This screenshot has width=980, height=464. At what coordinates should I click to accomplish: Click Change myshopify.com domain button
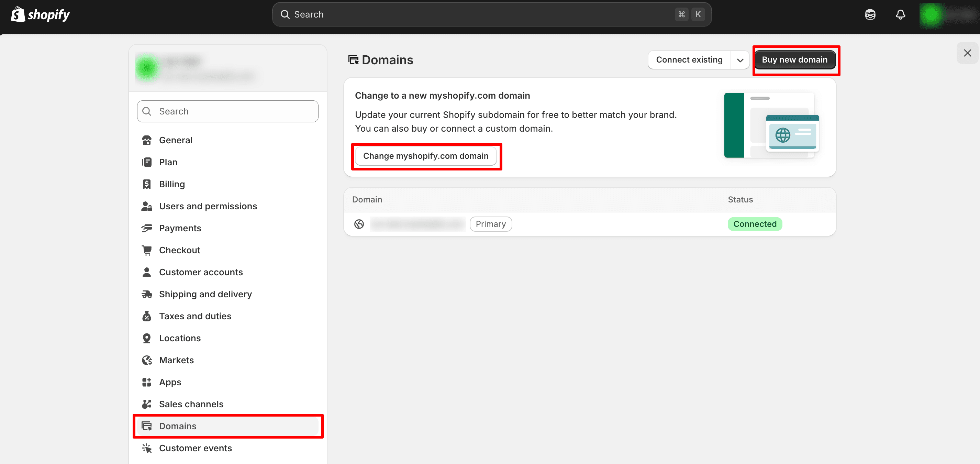425,156
